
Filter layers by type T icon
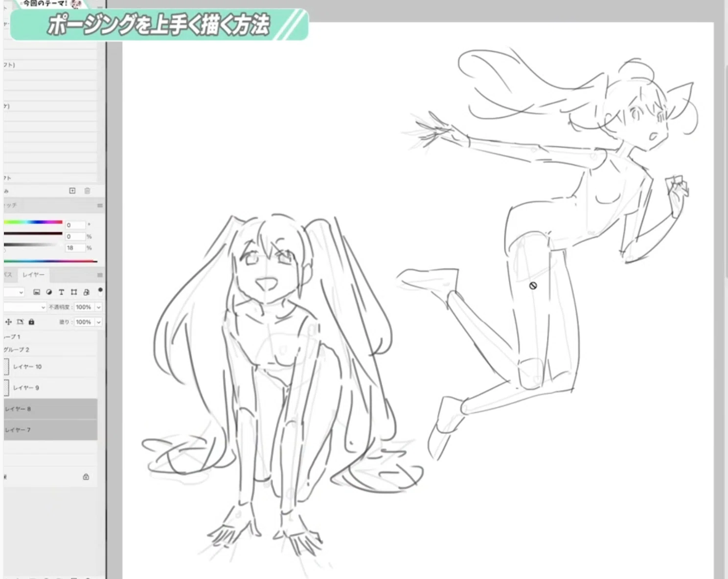tap(61, 292)
